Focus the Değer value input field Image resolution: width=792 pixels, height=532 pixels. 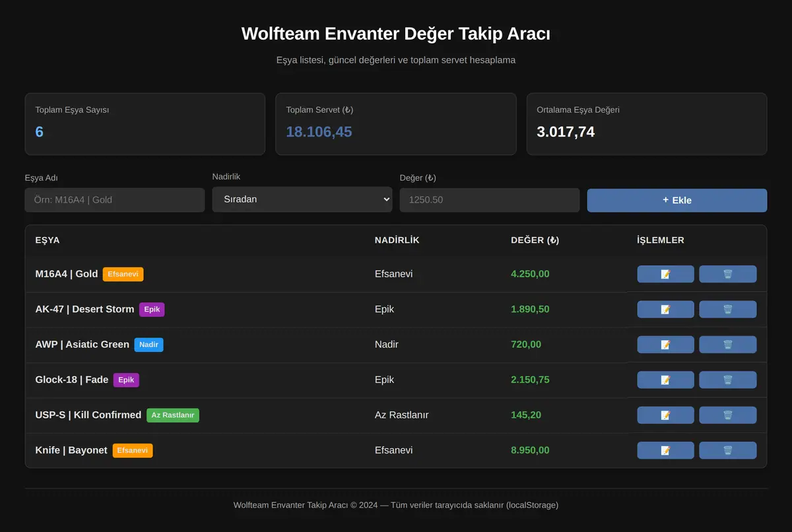tap(490, 200)
